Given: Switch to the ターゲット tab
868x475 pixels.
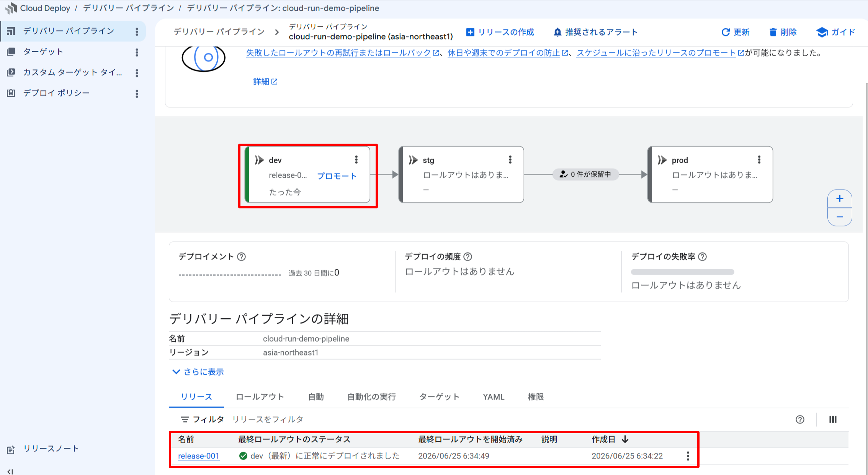Looking at the screenshot, I should click(x=440, y=397).
